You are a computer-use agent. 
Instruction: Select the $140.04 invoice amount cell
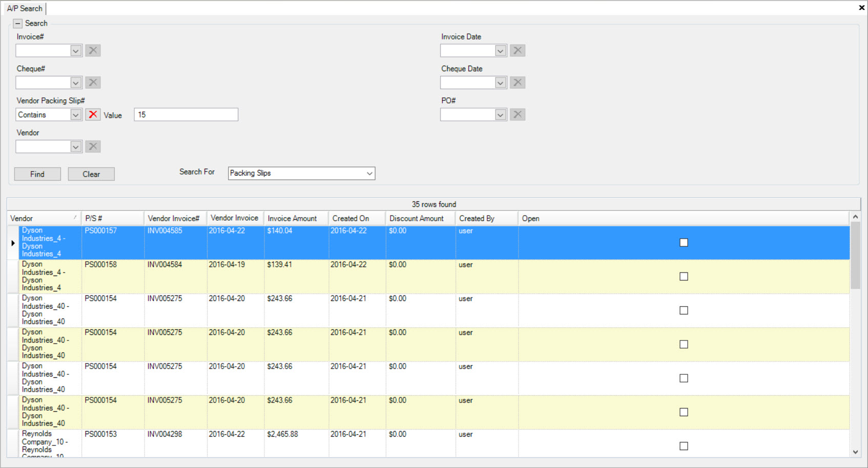(296, 243)
